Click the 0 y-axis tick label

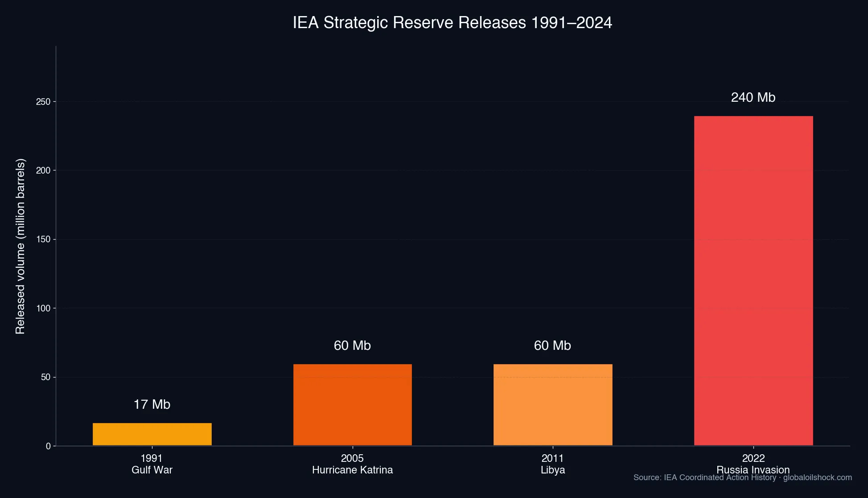point(48,446)
